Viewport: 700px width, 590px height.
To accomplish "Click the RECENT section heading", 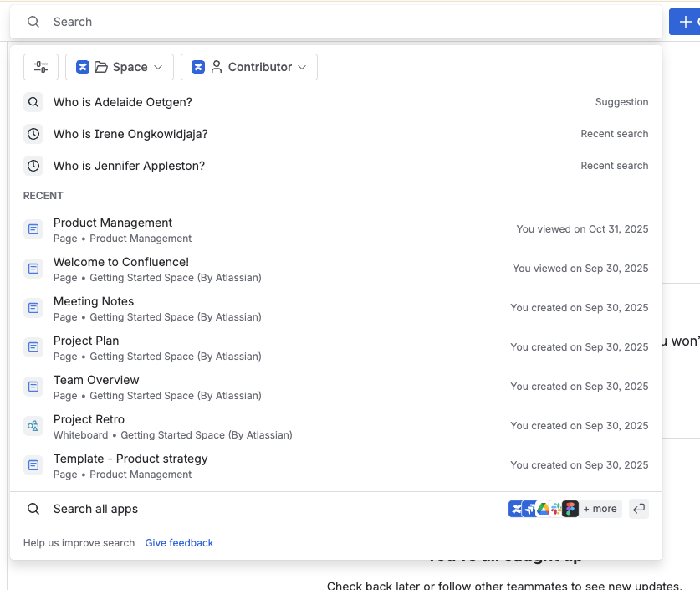I will [43, 196].
